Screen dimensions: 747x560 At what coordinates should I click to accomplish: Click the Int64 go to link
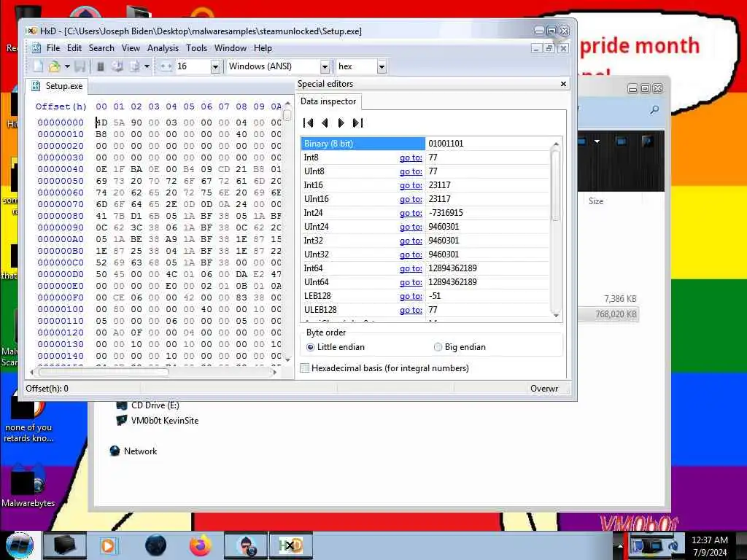click(x=411, y=268)
